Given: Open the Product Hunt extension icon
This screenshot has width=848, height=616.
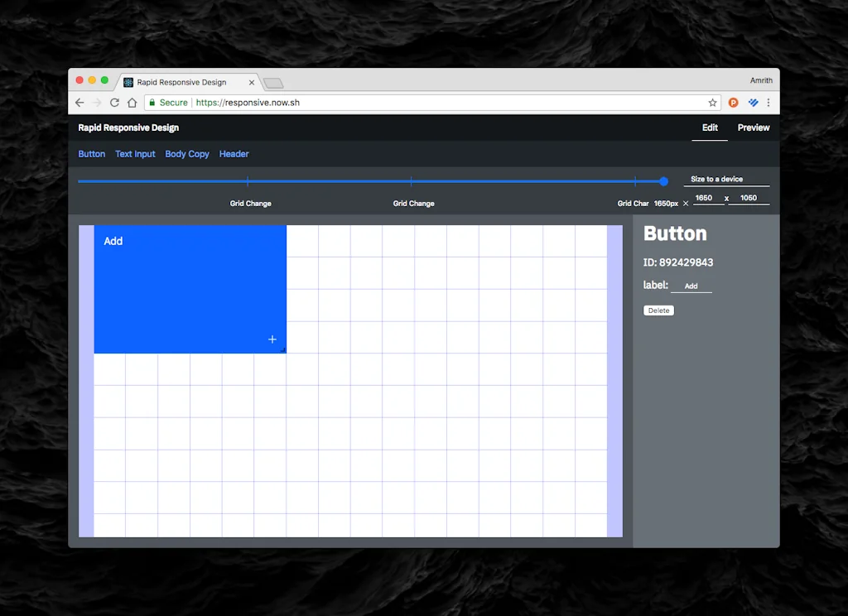Looking at the screenshot, I should (732, 102).
